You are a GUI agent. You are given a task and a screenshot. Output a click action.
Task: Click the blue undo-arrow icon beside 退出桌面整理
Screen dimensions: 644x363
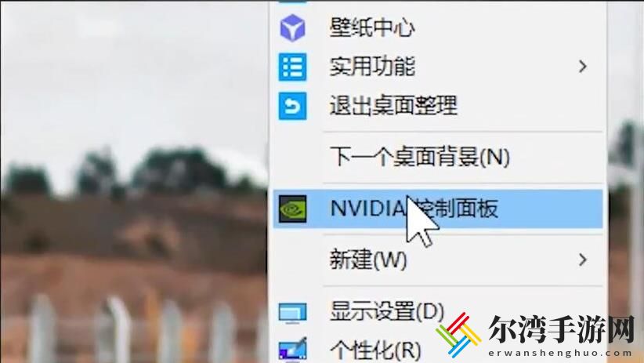[x=292, y=106]
